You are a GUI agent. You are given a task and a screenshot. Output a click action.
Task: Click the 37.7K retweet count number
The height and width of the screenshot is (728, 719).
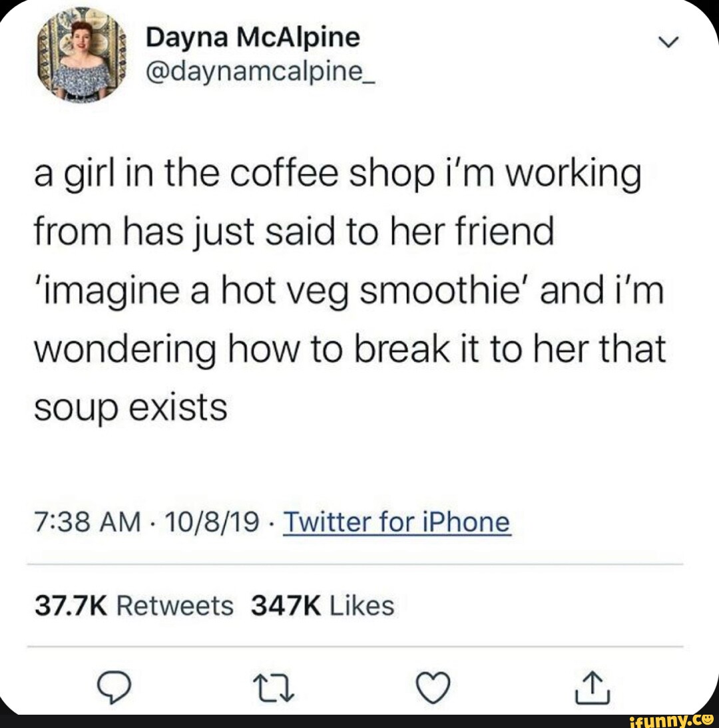[71, 606]
